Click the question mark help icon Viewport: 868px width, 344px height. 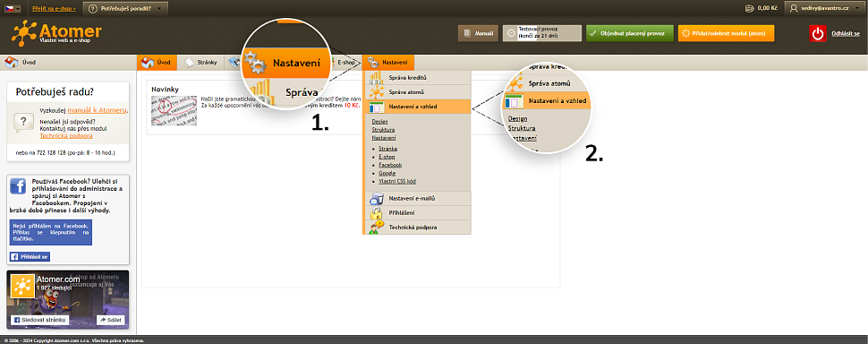pyautogui.click(x=24, y=123)
